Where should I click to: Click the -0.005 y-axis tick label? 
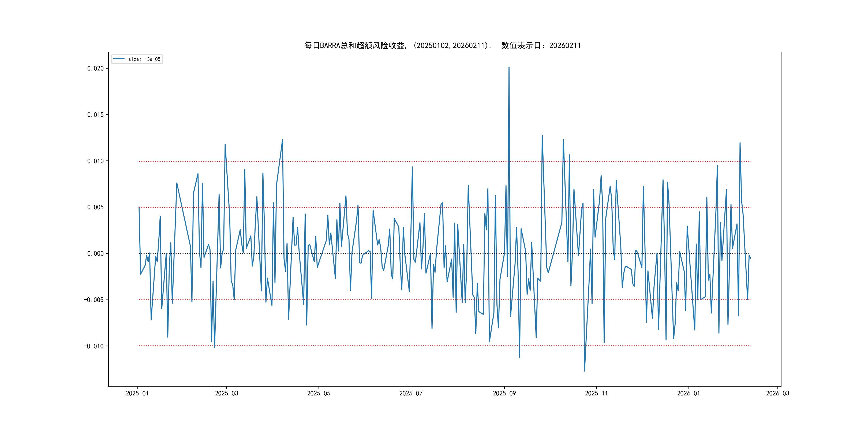[x=94, y=300]
